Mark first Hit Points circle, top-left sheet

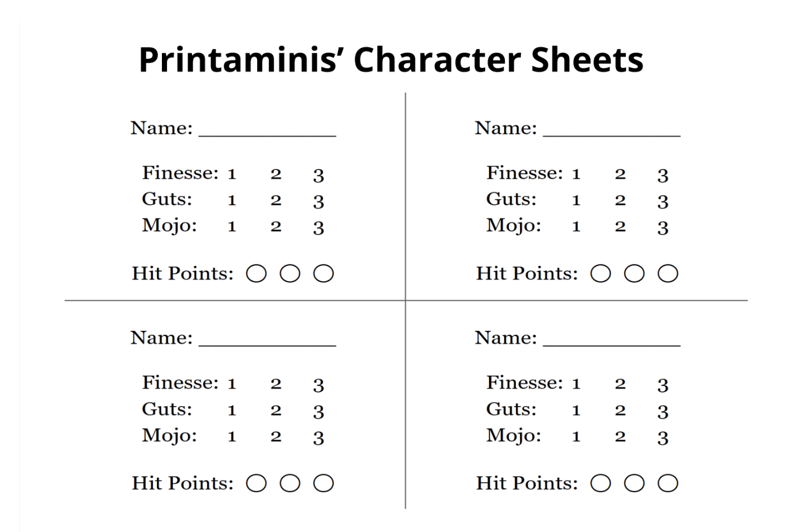coord(257,274)
